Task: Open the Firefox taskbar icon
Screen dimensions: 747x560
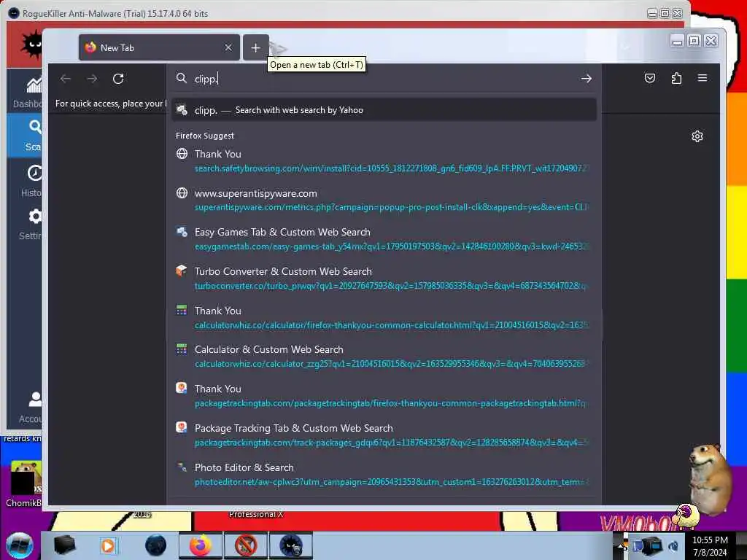Action: coord(201,545)
